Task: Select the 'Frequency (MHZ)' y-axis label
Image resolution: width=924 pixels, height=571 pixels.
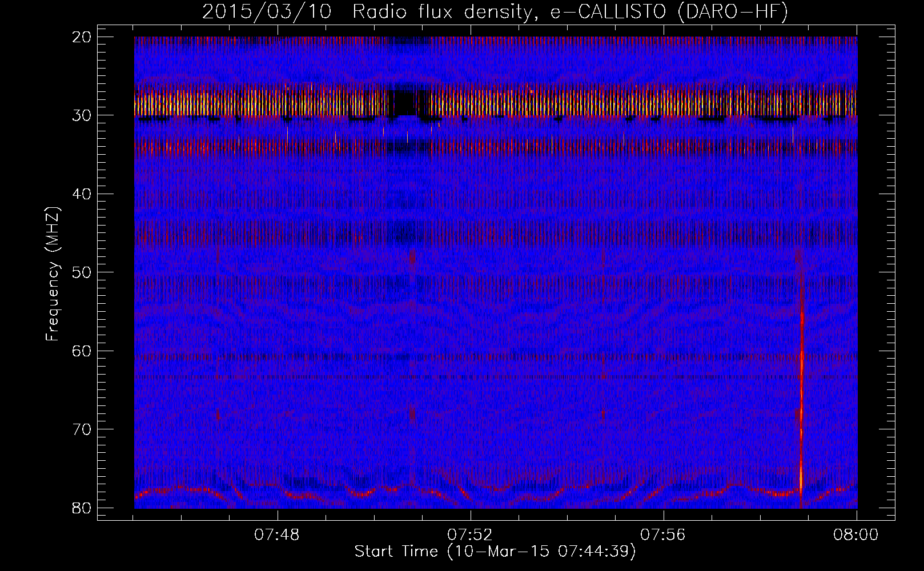Action: (53, 274)
